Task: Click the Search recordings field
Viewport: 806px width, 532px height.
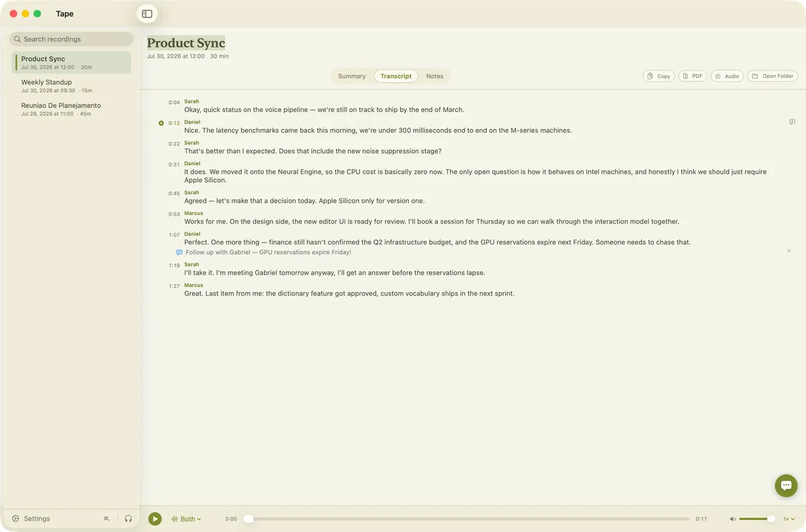Action: pos(71,39)
